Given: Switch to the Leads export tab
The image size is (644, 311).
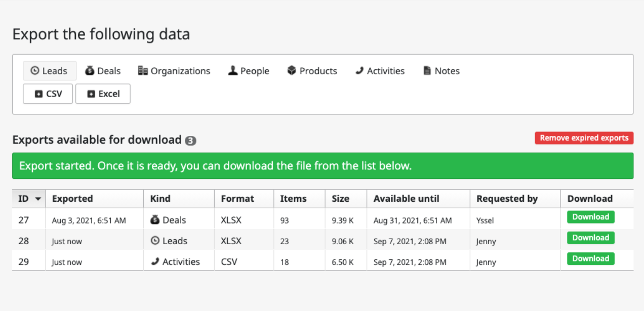Looking at the screenshot, I should [49, 70].
